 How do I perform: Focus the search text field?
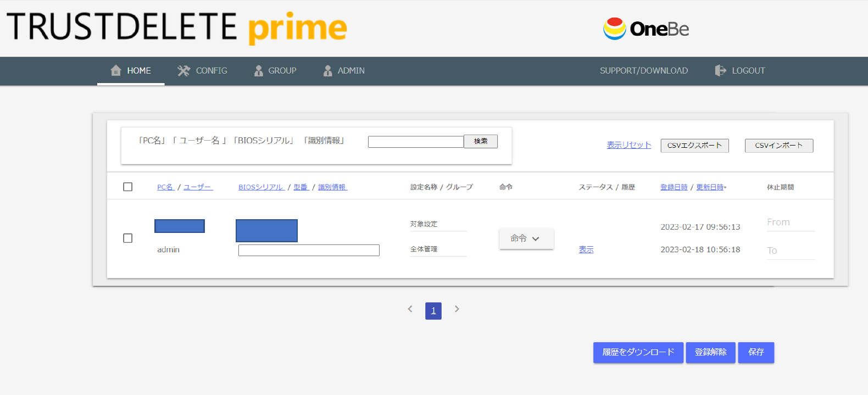coord(416,142)
